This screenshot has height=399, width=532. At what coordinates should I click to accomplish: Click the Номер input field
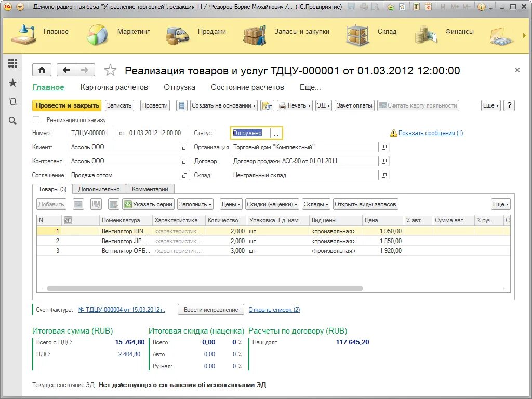(x=92, y=133)
